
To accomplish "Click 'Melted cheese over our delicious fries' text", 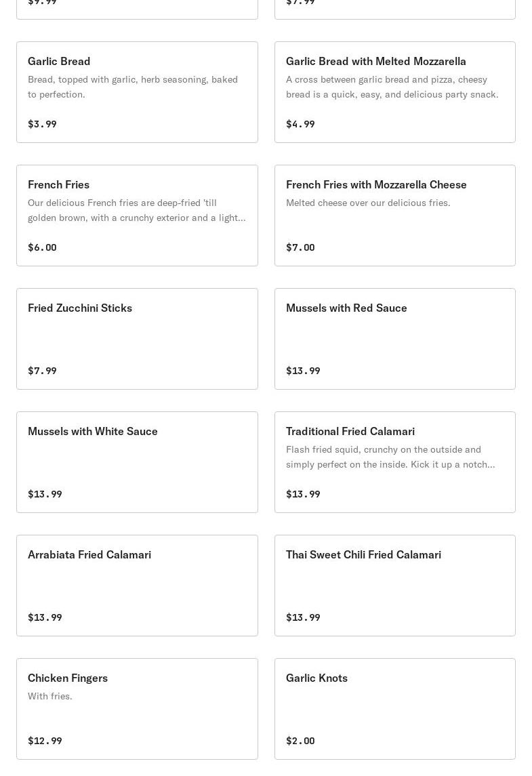I will click(368, 203).
